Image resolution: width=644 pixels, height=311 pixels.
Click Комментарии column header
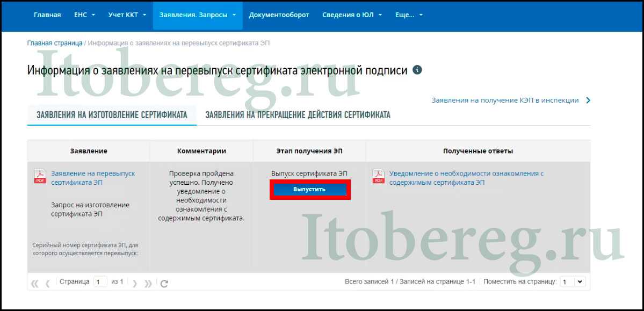pyautogui.click(x=201, y=151)
